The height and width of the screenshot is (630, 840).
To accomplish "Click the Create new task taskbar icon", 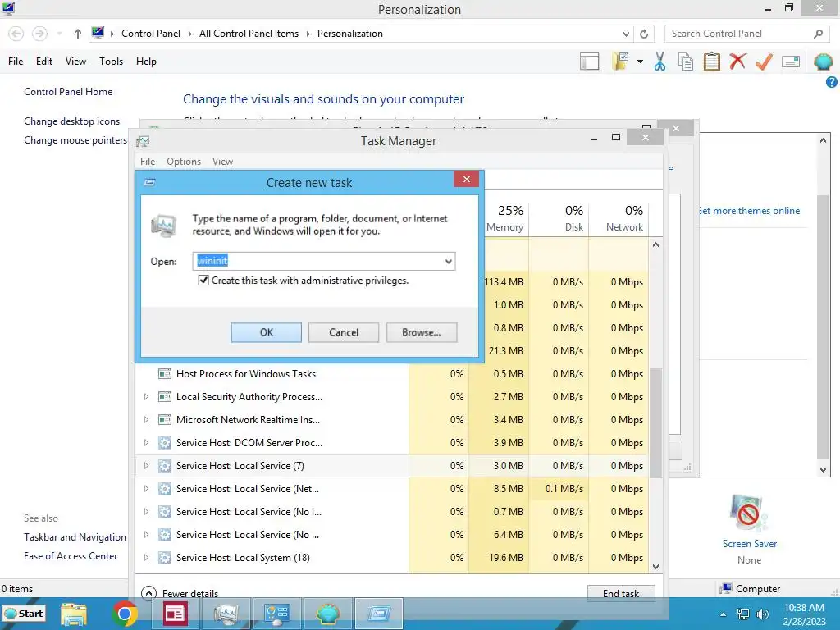I will [379, 614].
